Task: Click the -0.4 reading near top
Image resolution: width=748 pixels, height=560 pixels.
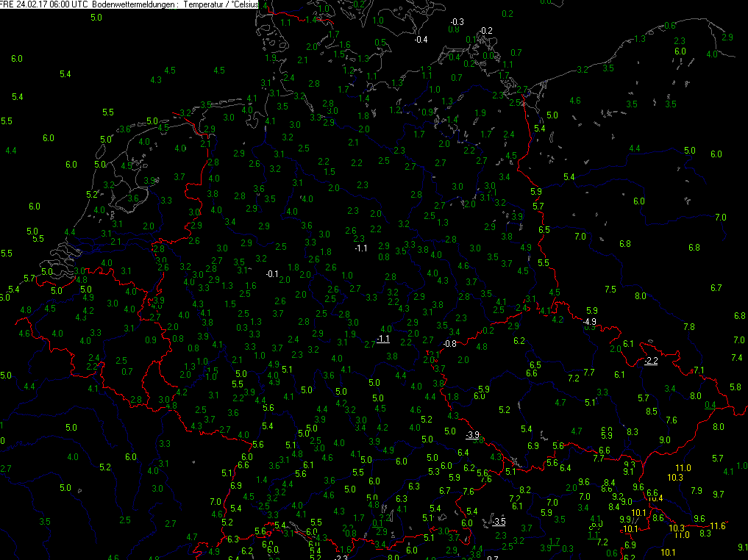Action: [421, 39]
